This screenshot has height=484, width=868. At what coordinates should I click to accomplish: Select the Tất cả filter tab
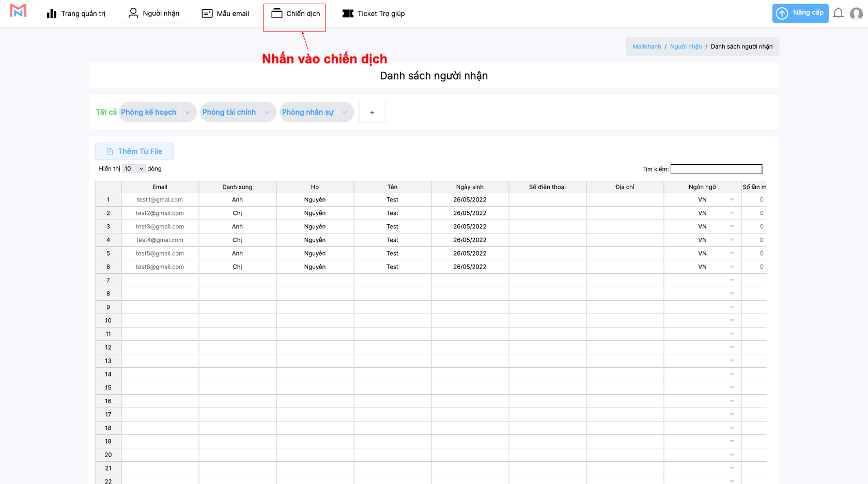tap(106, 112)
